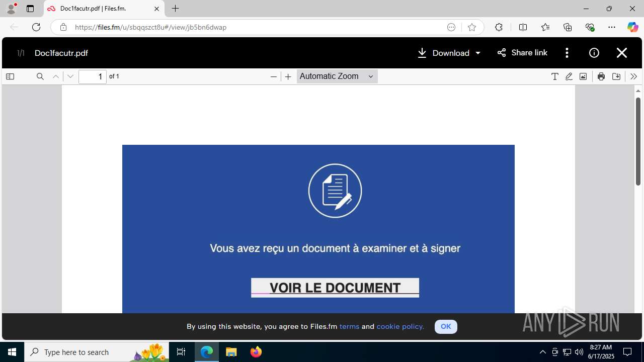Click the taskbar search box

click(97, 352)
